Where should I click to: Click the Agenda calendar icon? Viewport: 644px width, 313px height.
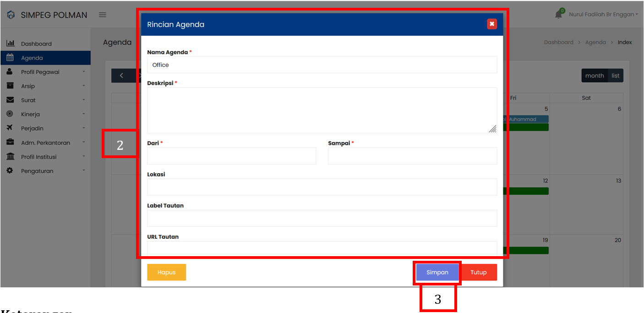[10, 58]
